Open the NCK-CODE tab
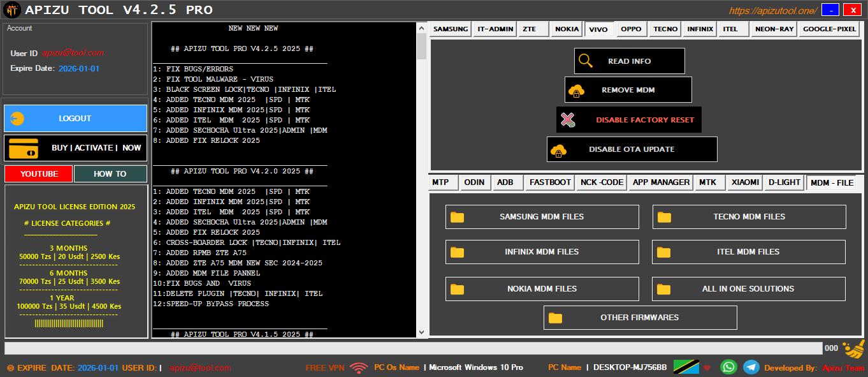 click(x=602, y=182)
